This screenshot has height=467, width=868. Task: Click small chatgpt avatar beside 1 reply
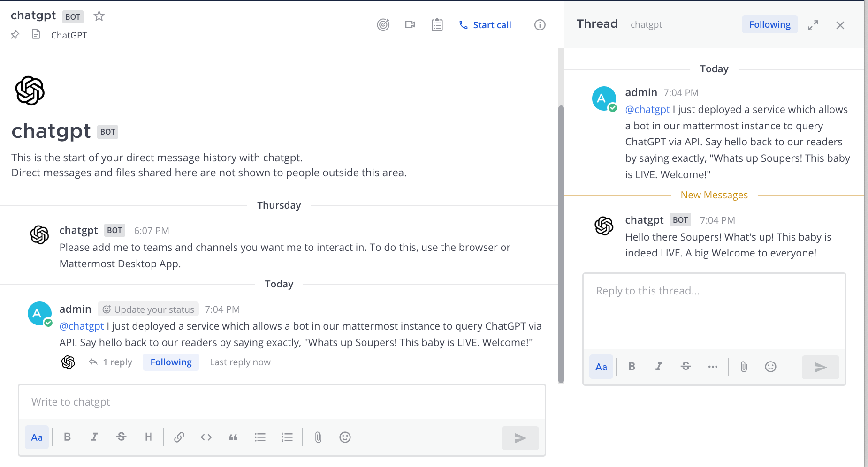pyautogui.click(x=68, y=362)
